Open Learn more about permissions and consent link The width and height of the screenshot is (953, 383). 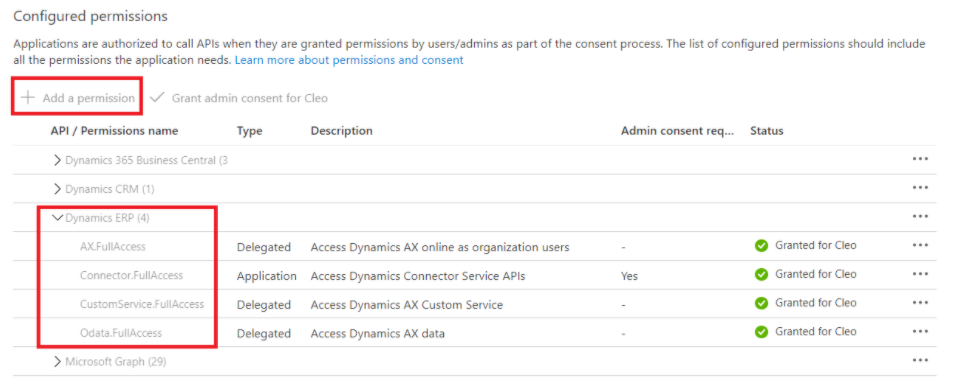[349, 60]
